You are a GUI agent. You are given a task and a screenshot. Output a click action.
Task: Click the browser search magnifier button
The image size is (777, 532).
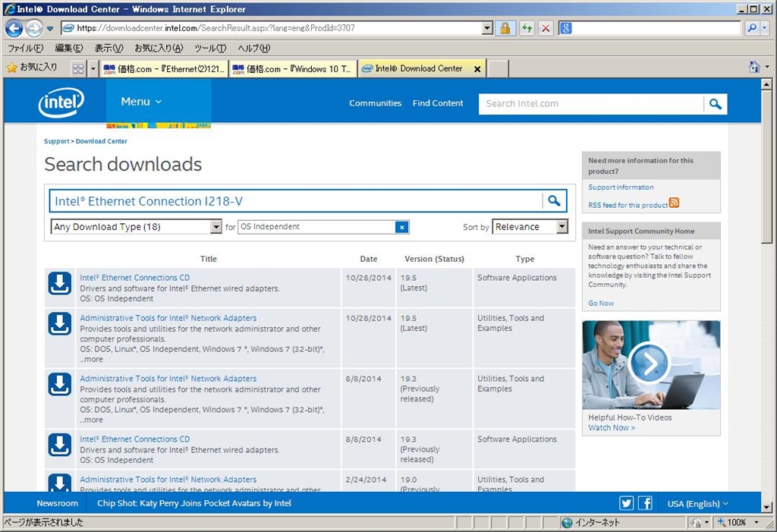(x=752, y=28)
